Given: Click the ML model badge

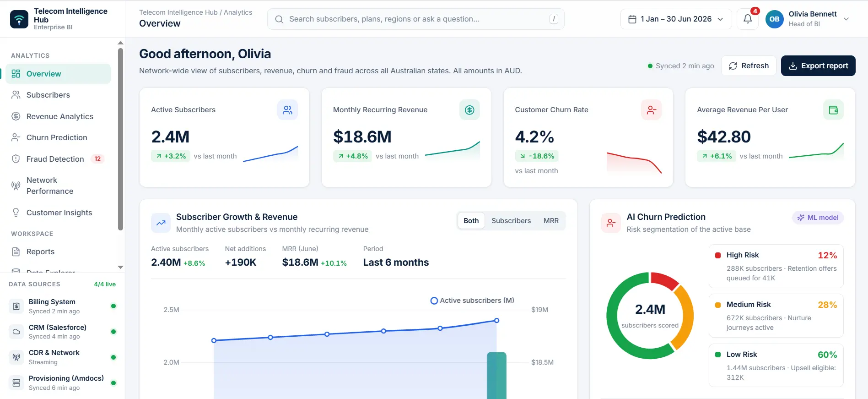Looking at the screenshot, I should click(x=818, y=218).
